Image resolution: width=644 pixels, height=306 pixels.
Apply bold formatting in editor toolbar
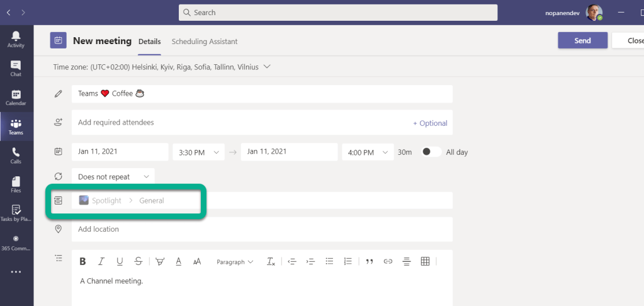pyautogui.click(x=82, y=261)
